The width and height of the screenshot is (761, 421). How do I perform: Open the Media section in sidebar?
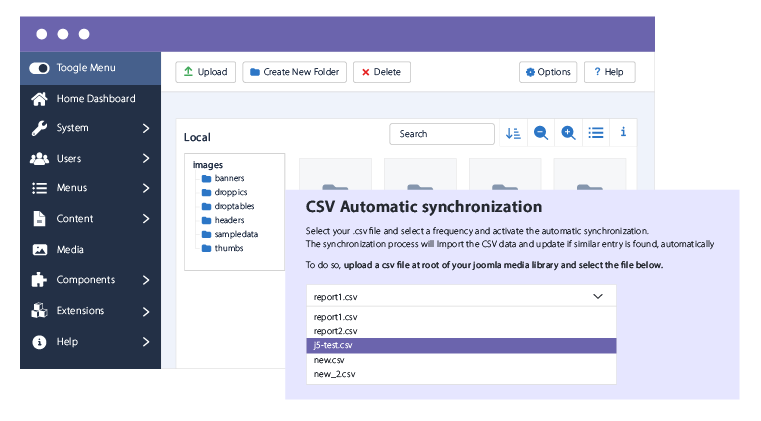click(x=70, y=250)
